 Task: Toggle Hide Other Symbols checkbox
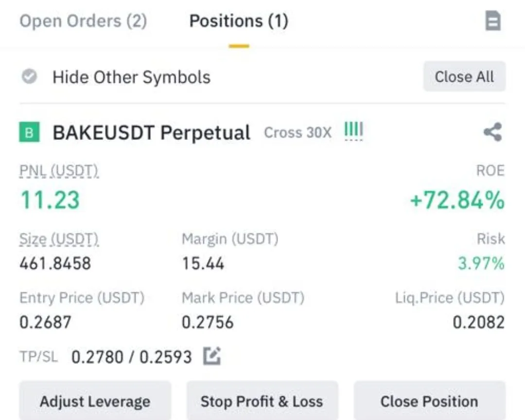click(30, 77)
